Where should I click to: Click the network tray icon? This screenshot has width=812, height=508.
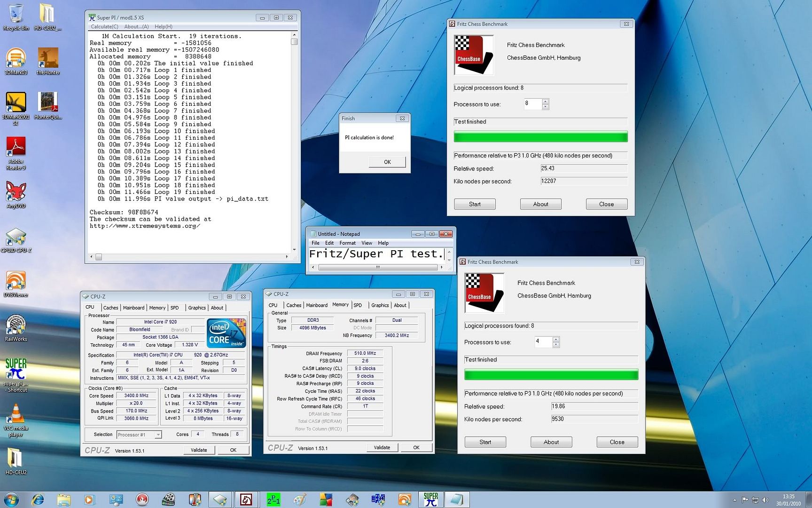755,500
